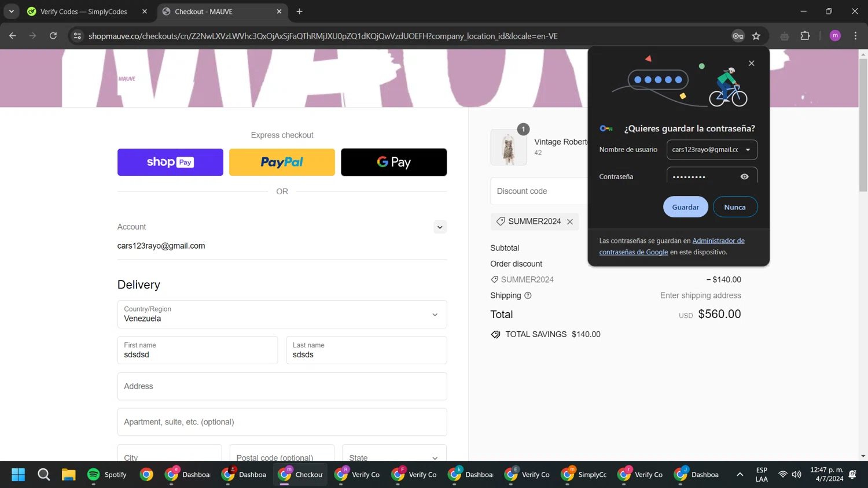Open the clock and date flyout
This screenshot has height=488, width=868.
click(x=826, y=474)
